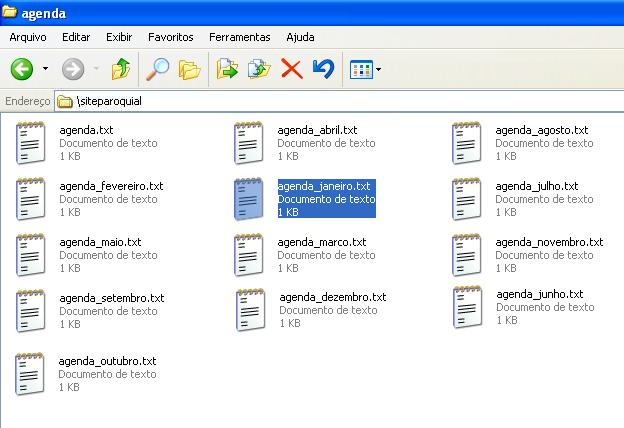
Task: Open the Exibir menu
Action: click(x=119, y=37)
